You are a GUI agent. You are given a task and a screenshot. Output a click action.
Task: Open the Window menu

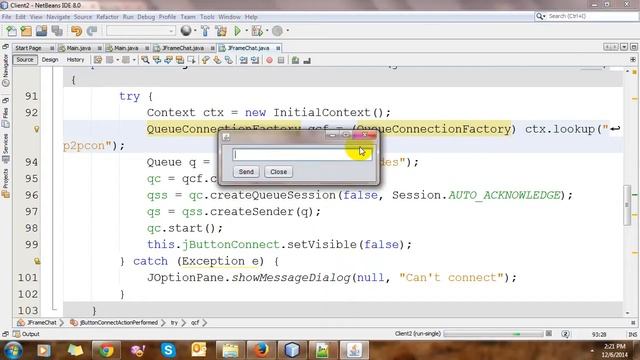tap(229, 17)
